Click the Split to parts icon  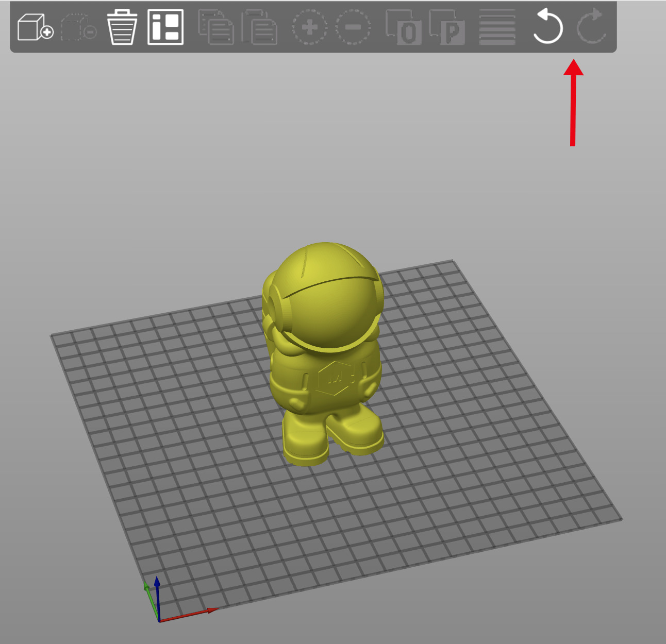click(447, 27)
